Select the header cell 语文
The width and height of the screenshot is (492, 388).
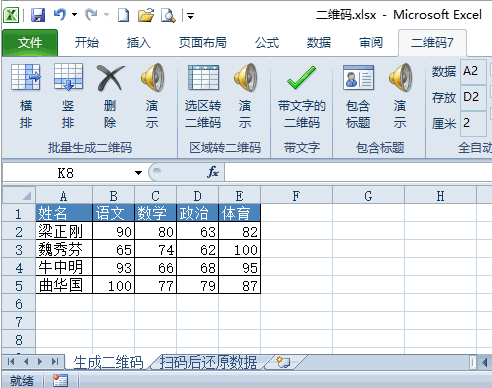point(113,213)
